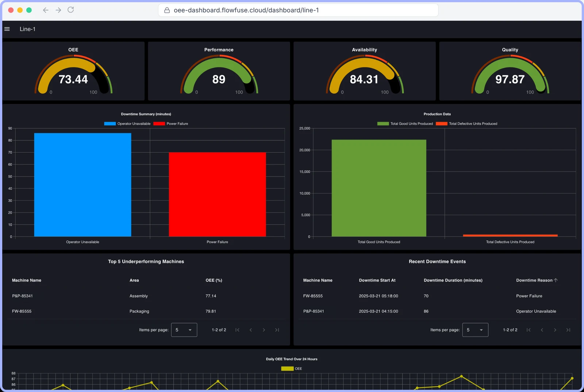The width and height of the screenshot is (584, 392).
Task: Reload the page with refresh icon
Action: (x=71, y=10)
